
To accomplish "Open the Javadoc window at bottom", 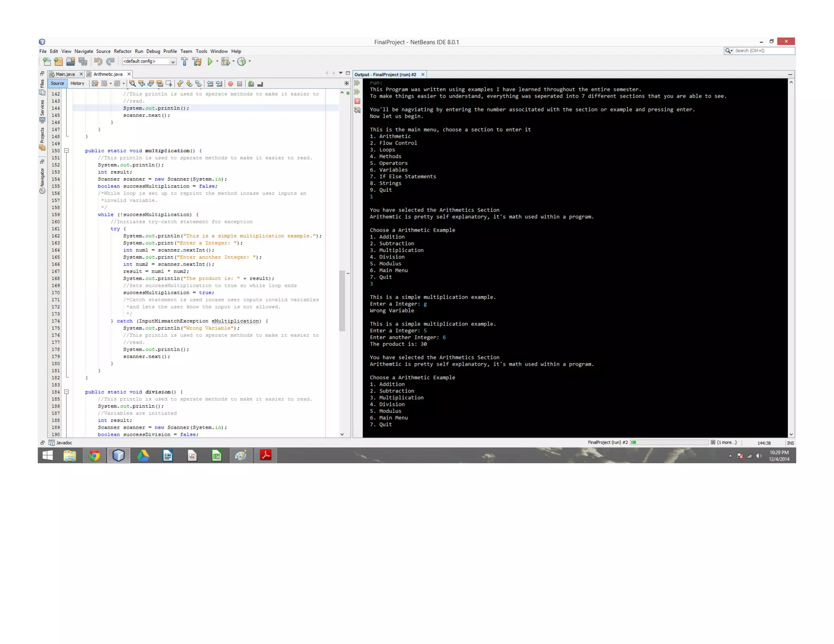I will (x=64, y=442).
